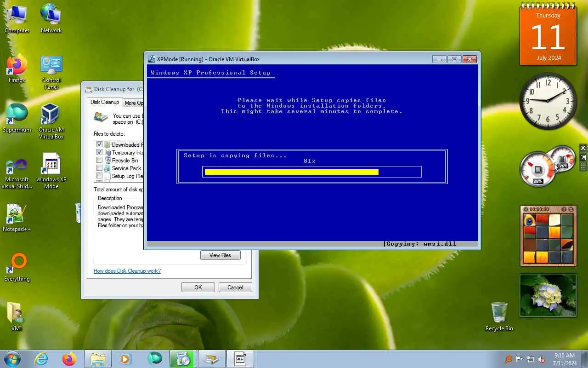Click the muted volume tray icon
588x368 pixels.
(542, 359)
